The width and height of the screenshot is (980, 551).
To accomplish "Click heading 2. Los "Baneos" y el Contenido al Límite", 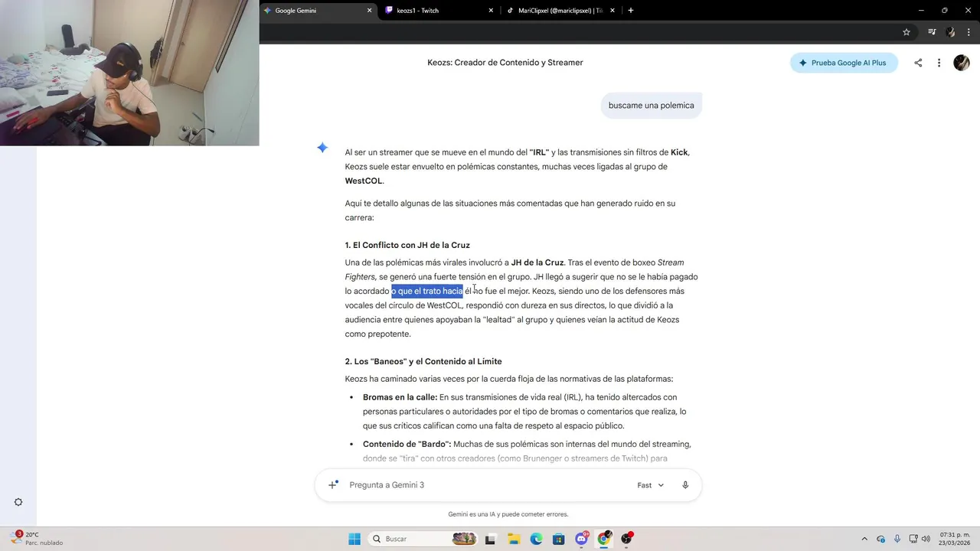I will (x=423, y=361).
